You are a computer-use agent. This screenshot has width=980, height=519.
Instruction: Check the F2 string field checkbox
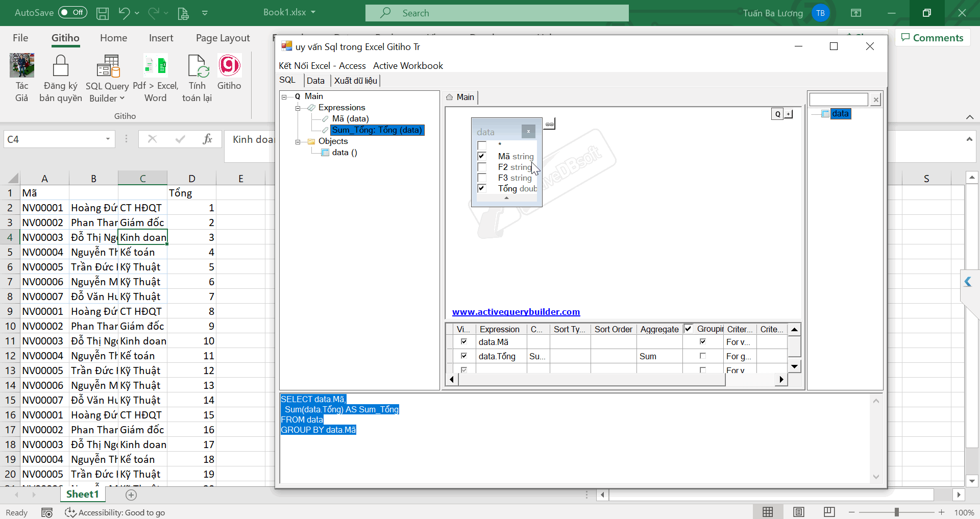(481, 167)
